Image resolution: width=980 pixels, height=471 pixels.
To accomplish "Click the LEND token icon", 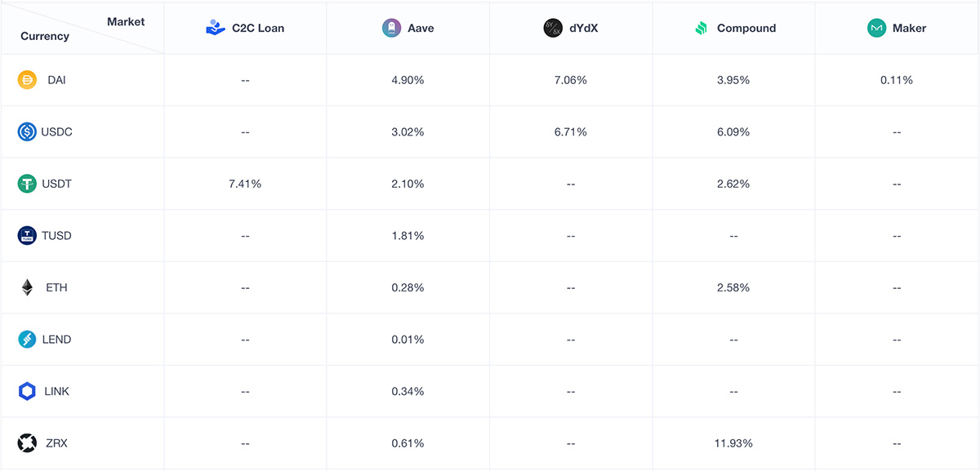I will 27,339.
